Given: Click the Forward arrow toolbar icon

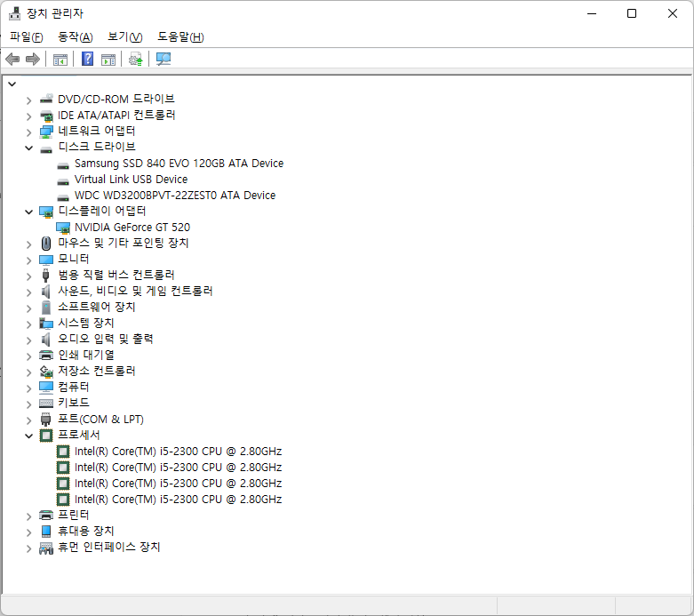Looking at the screenshot, I should 33,59.
